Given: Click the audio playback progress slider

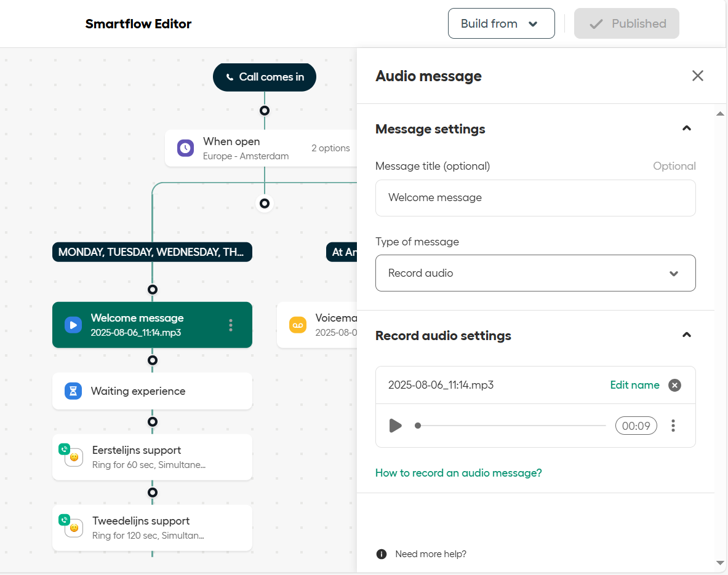Looking at the screenshot, I should (x=511, y=426).
